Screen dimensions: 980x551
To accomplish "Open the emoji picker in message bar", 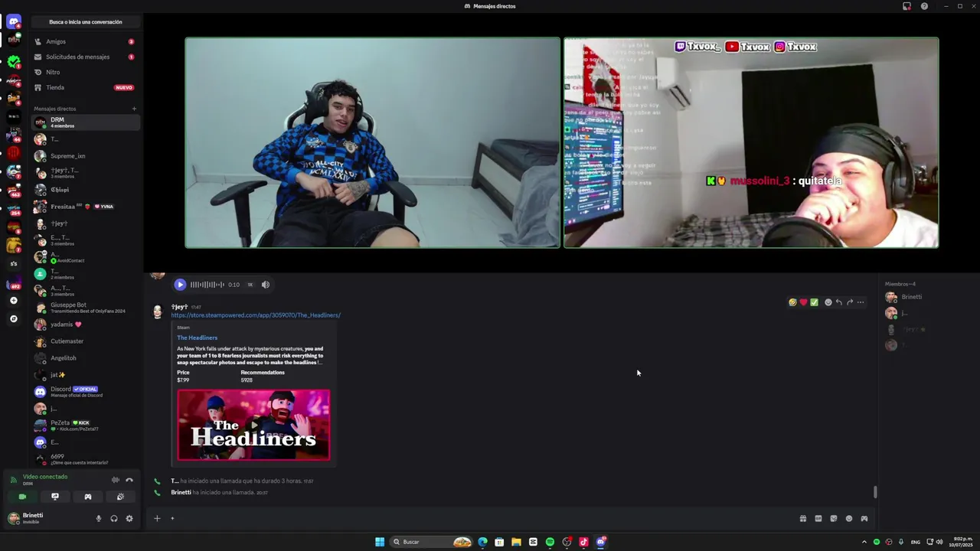I will pyautogui.click(x=848, y=518).
